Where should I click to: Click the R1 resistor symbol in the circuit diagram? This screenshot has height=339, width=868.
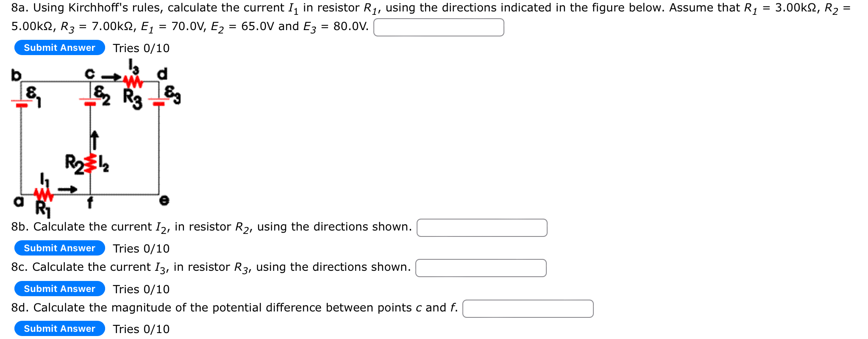(44, 194)
